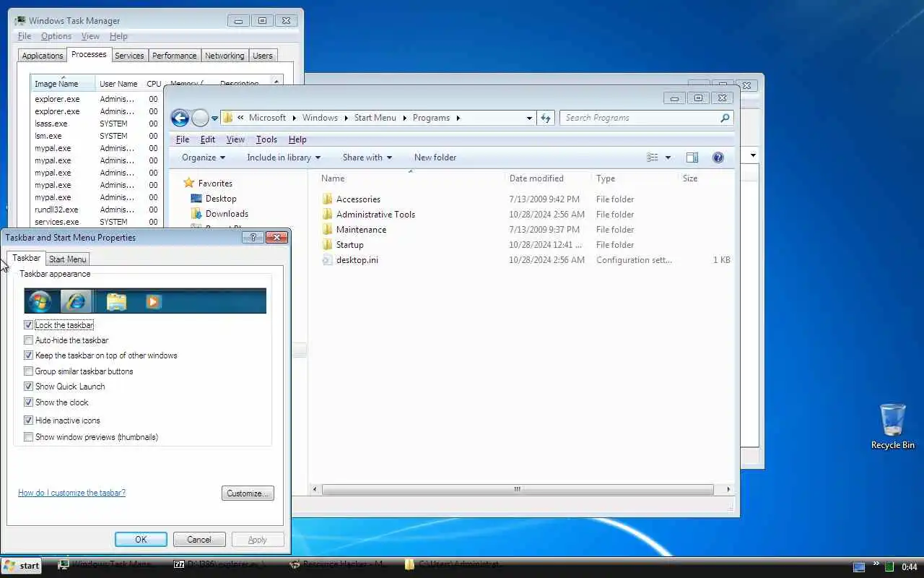Click the horizontal scrollbar in Explorer file list
This screenshot has height=578, width=924.
[517, 489]
